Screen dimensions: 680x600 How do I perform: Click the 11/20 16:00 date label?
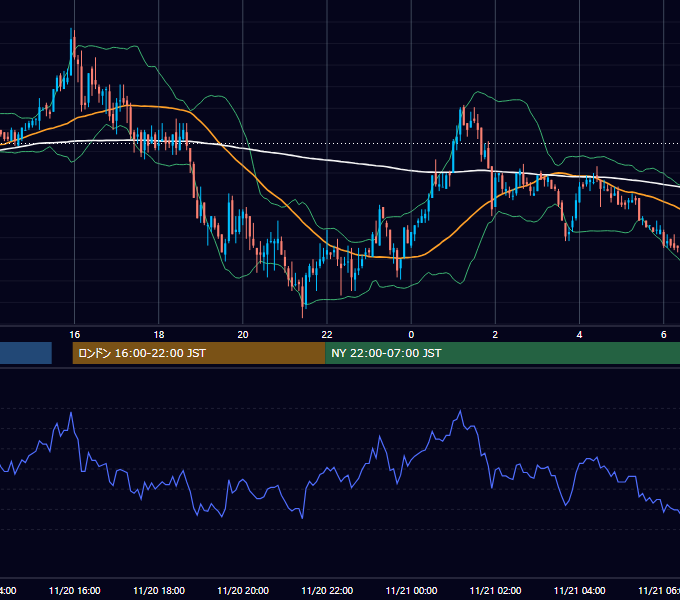pyautogui.click(x=75, y=590)
